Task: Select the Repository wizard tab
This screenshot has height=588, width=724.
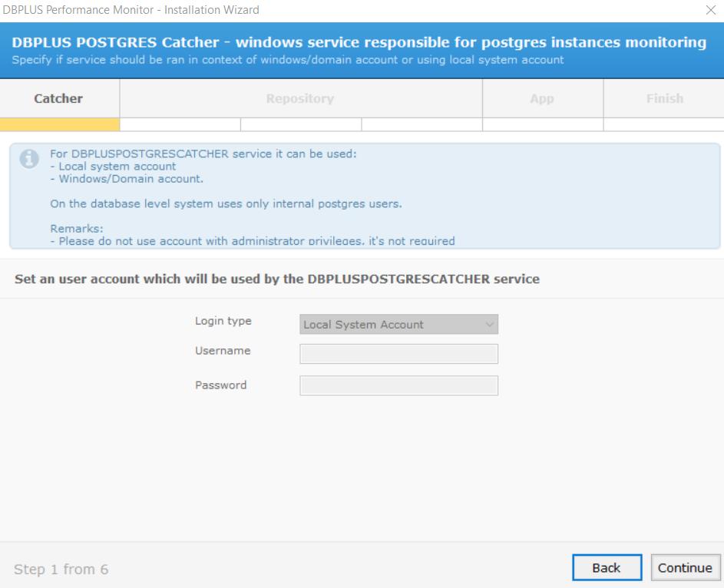Action: [x=301, y=98]
